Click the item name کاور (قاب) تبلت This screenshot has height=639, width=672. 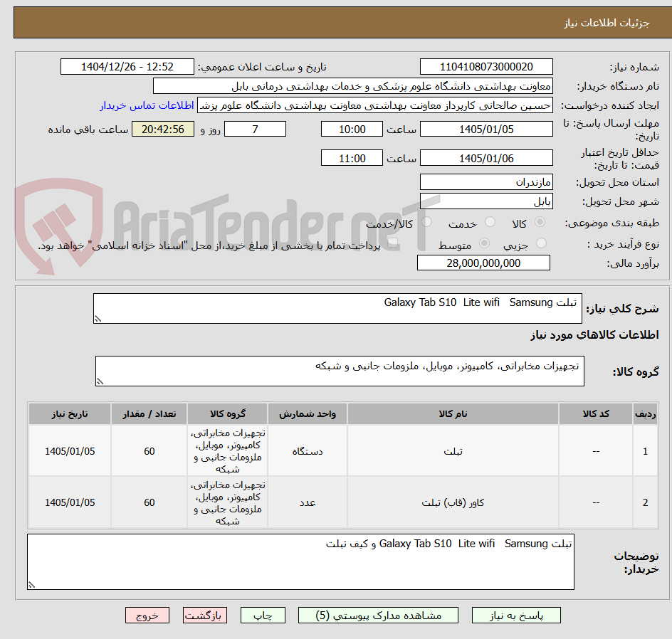coord(453,502)
